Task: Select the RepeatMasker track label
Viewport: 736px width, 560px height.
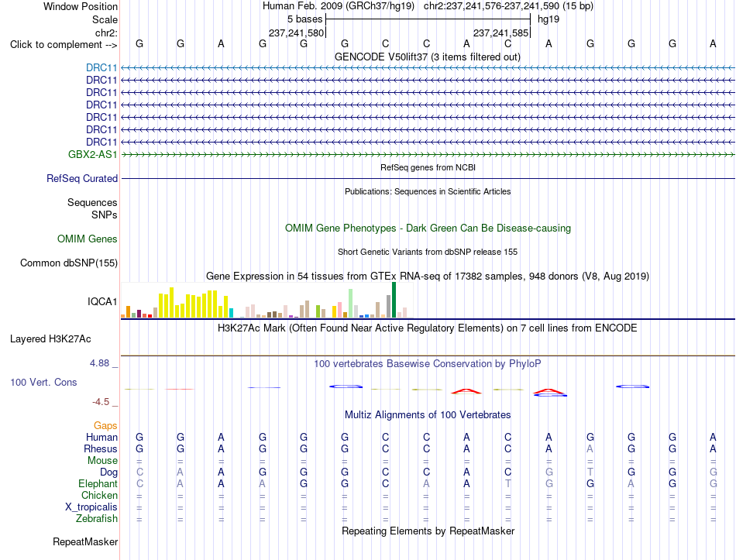Action: pos(85,541)
